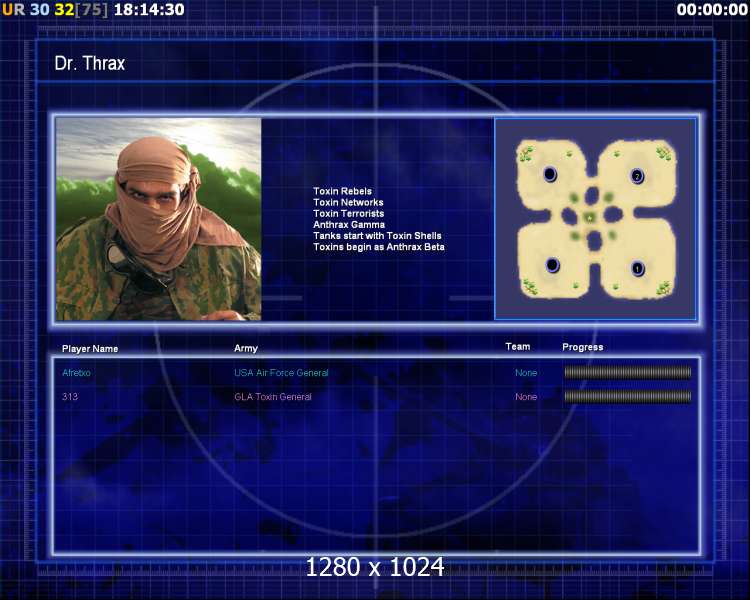The width and height of the screenshot is (750, 600).
Task: Click the "Player Name" column header
Action: 90,349
